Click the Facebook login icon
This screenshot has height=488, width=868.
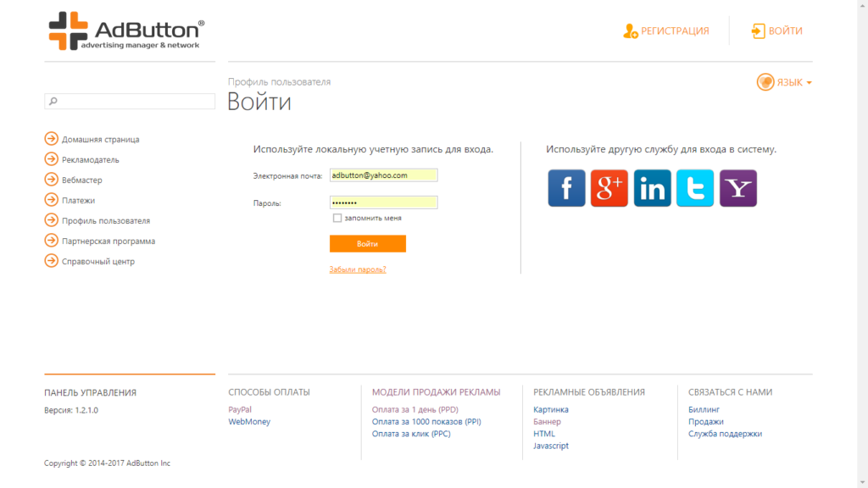coord(566,188)
